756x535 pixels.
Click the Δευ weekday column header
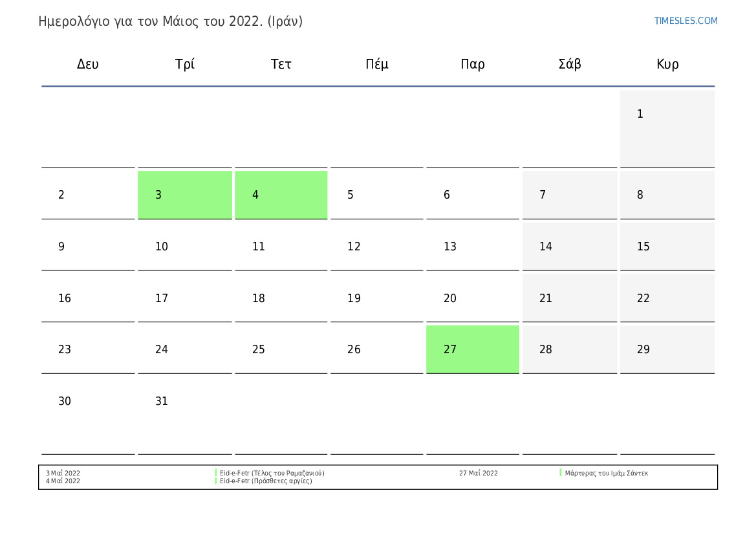[x=88, y=64]
